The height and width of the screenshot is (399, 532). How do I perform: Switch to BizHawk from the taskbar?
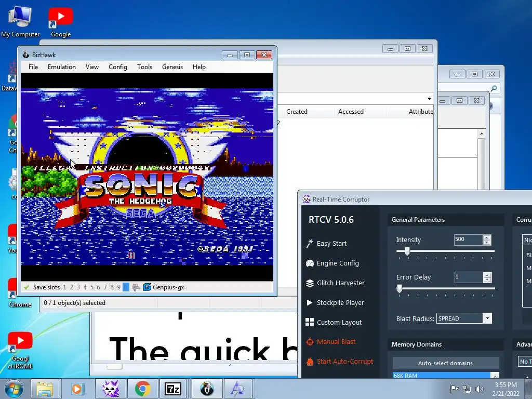207,389
